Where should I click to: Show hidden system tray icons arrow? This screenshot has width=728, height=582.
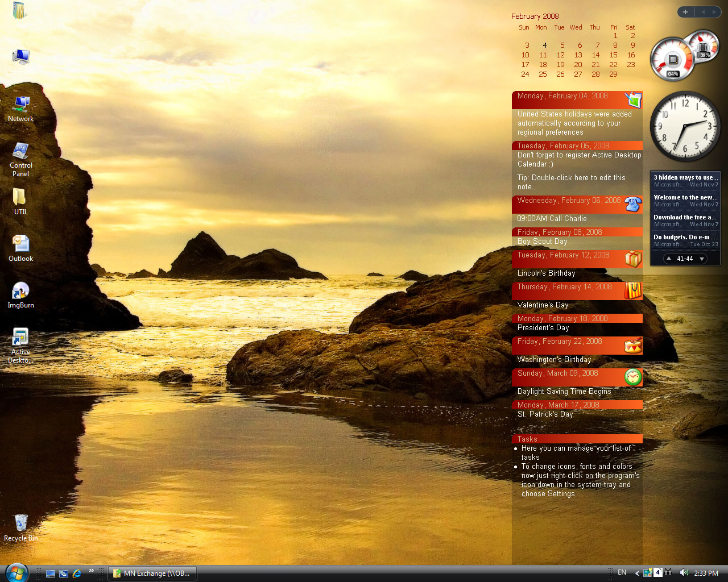pos(637,573)
